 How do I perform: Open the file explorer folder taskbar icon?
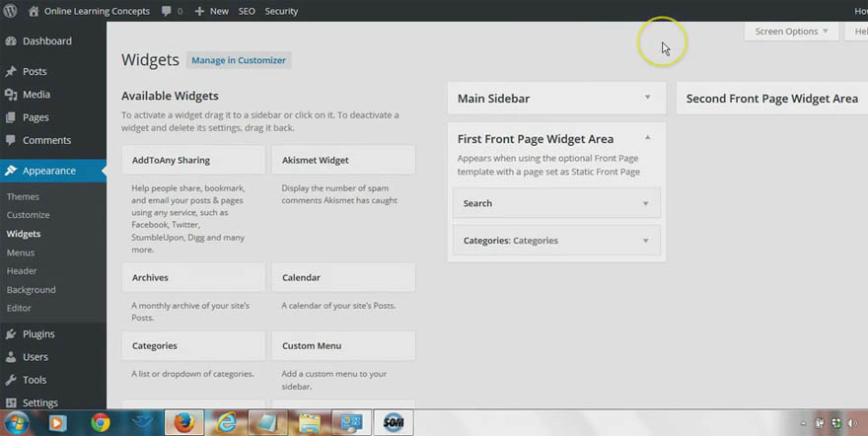coord(310,423)
